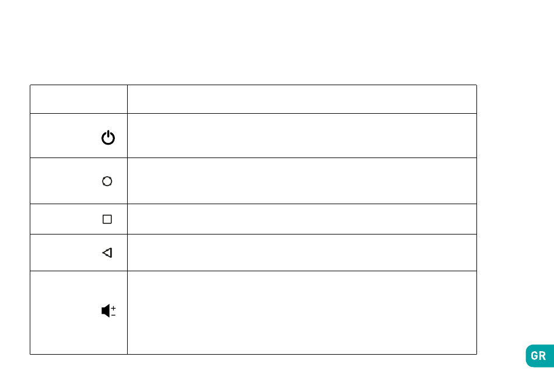Click the description cell beside the back triangle
The image size is (554, 392).
pyautogui.click(x=302, y=253)
